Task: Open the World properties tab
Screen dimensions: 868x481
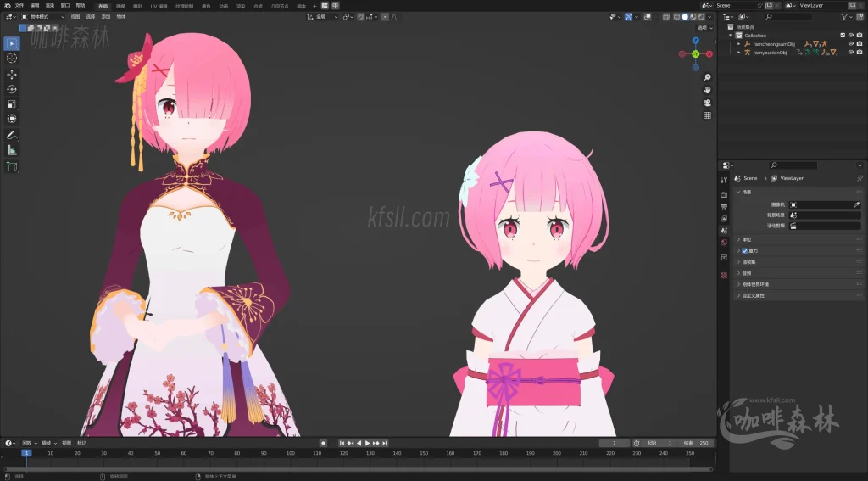Action: (724, 243)
